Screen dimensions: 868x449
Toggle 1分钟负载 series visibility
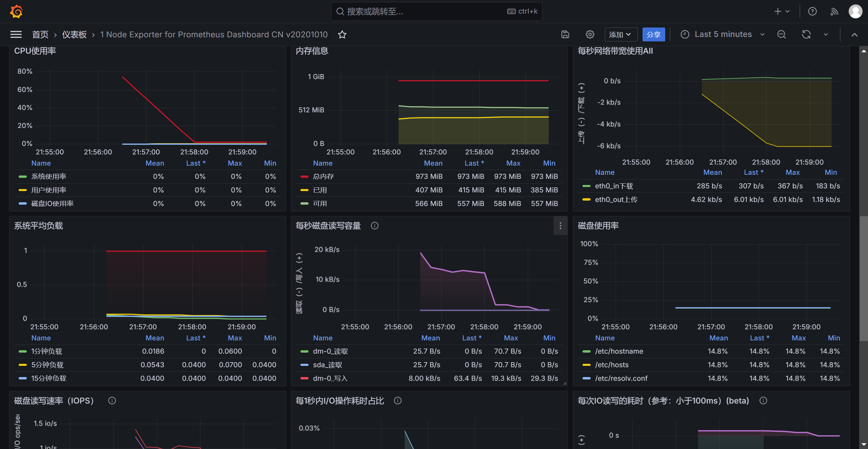click(x=46, y=351)
